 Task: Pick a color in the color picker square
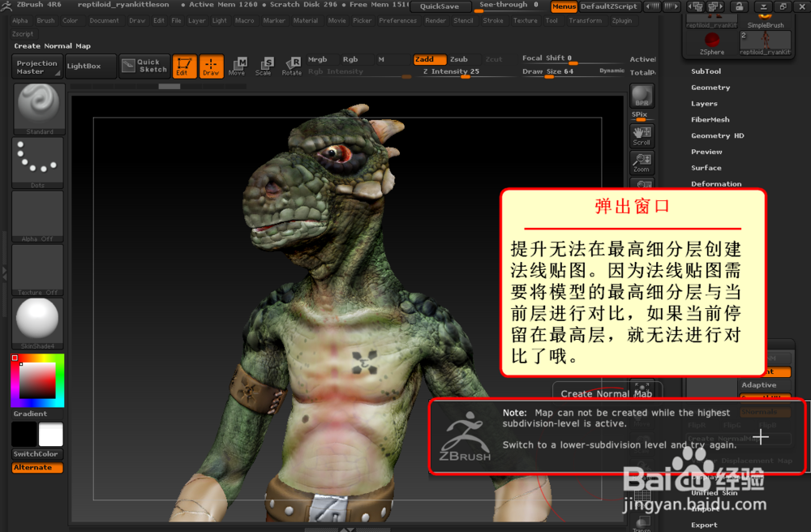point(37,380)
